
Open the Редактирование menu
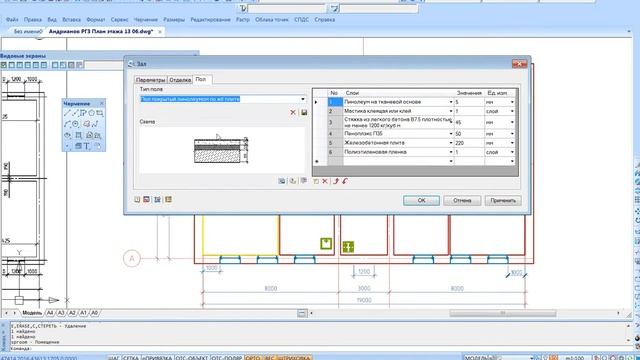[210, 20]
